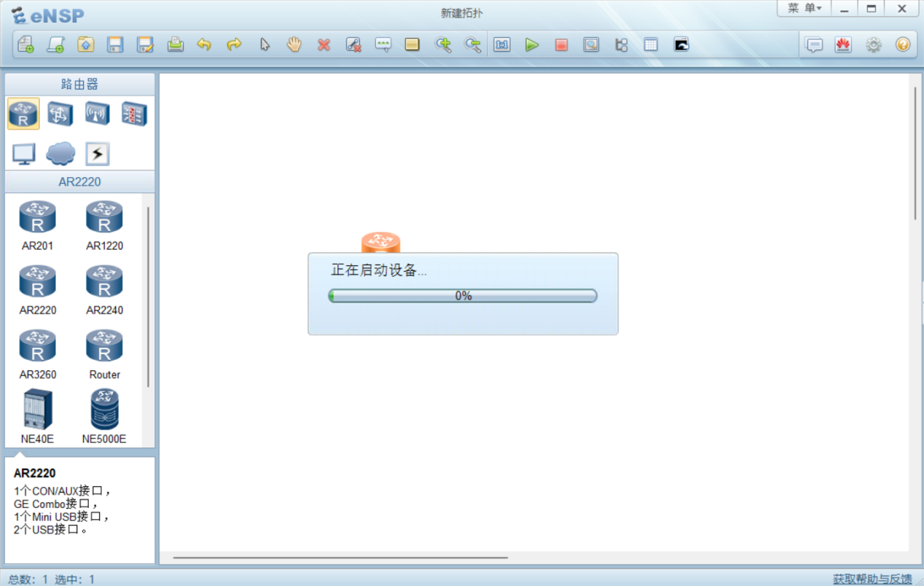Click the Save As toolbar icon
Image resolution: width=924 pixels, height=586 pixels.
(145, 44)
